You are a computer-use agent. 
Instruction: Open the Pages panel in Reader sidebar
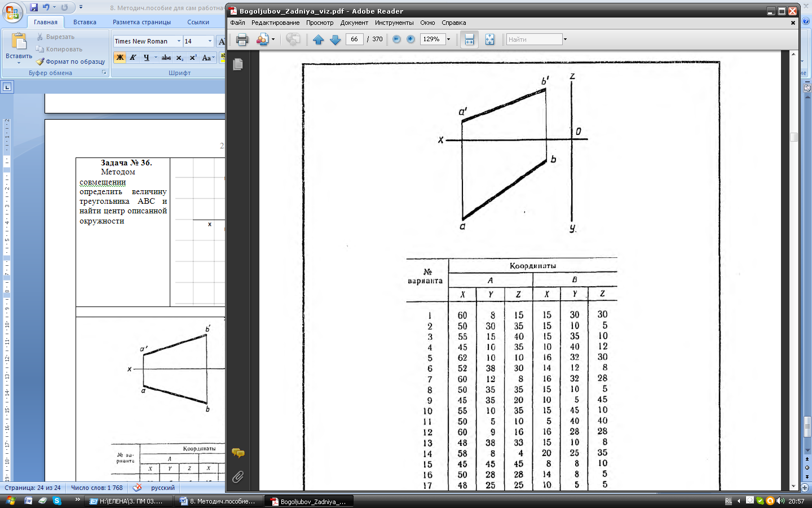pyautogui.click(x=238, y=64)
